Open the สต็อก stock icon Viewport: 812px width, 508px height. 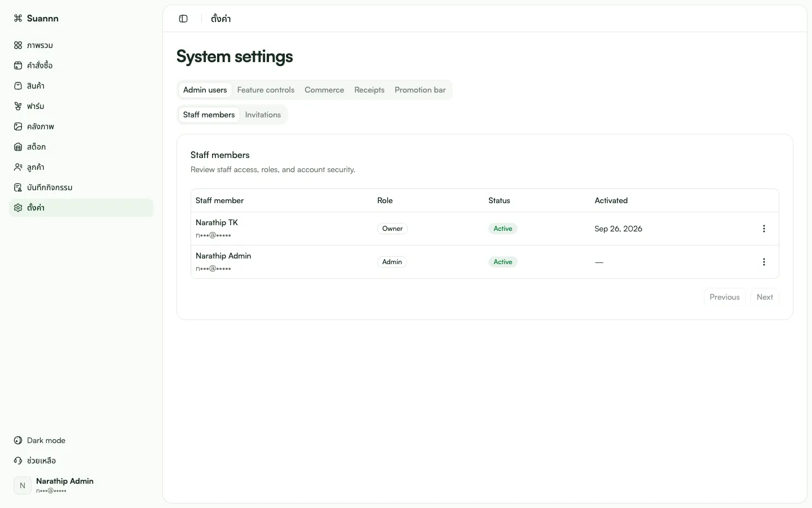pos(18,147)
